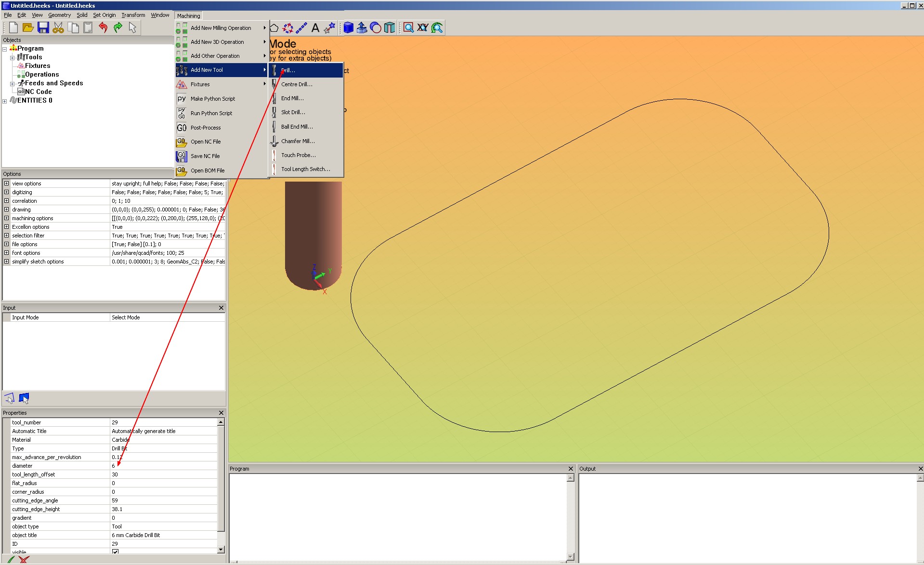Expand the machining options row

6,218
